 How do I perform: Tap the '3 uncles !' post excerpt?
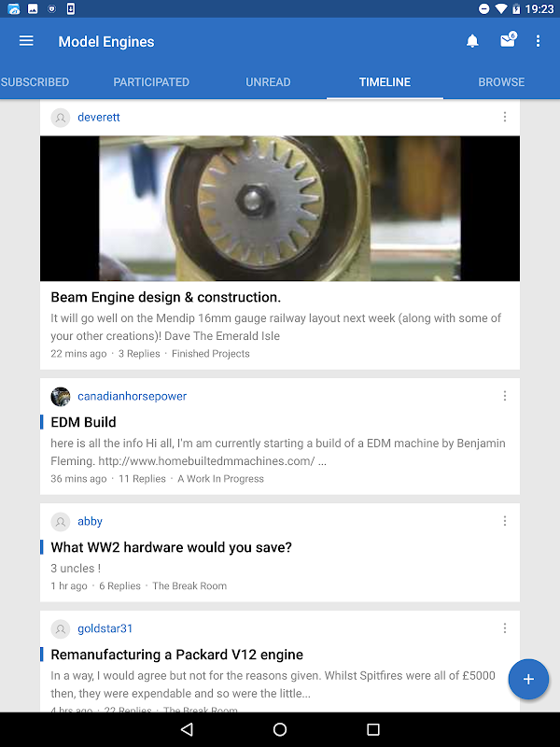pyautogui.click(x=76, y=569)
